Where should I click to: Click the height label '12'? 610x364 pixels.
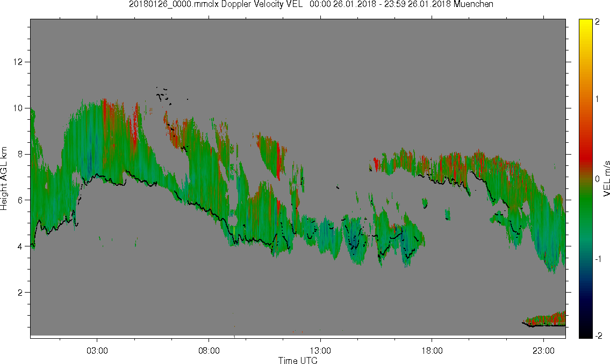tap(18, 62)
